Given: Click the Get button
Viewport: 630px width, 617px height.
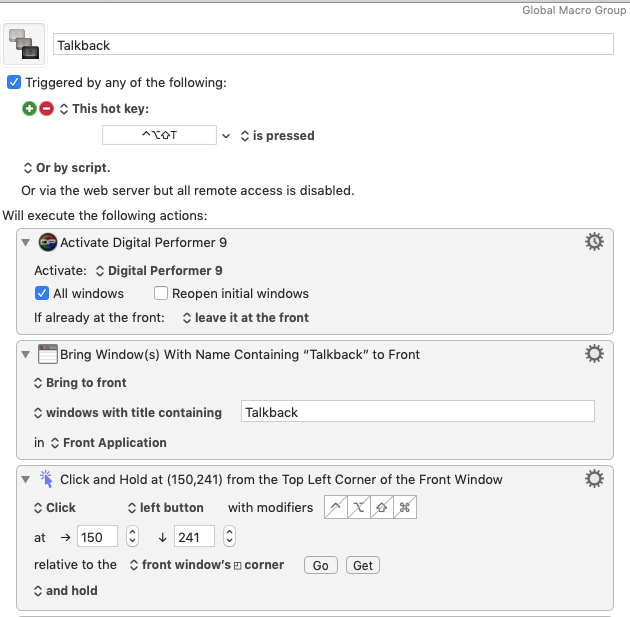Looking at the screenshot, I should (363, 565).
